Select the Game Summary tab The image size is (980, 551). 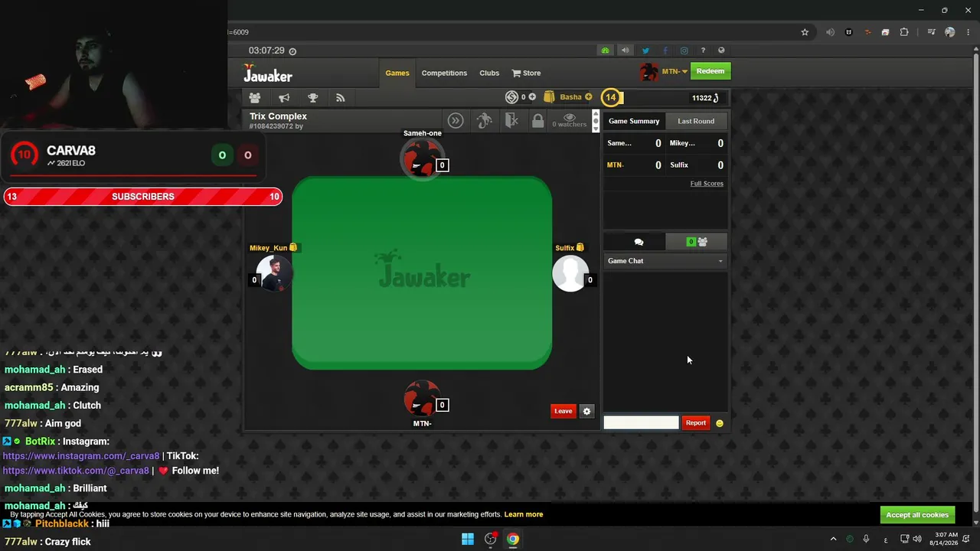point(634,121)
